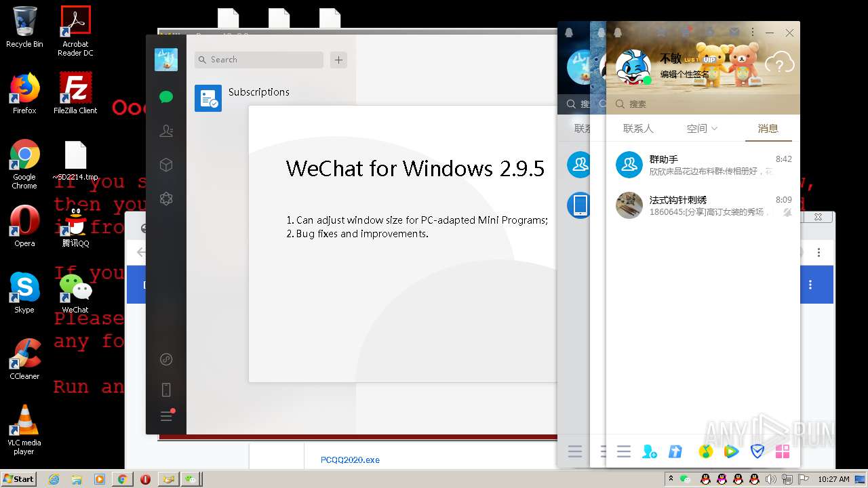This screenshot has height=488, width=868.
Task: Click the taskbar clock showing 10:27 AM
Action: [833, 479]
